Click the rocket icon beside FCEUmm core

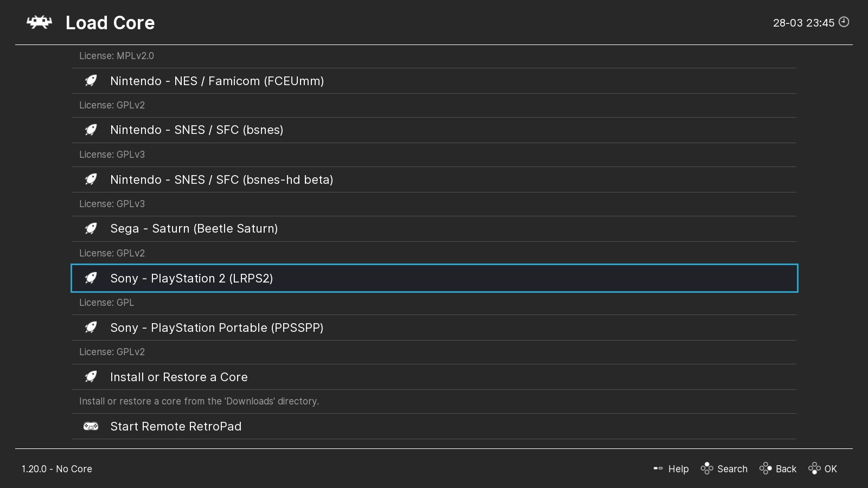pos(91,81)
